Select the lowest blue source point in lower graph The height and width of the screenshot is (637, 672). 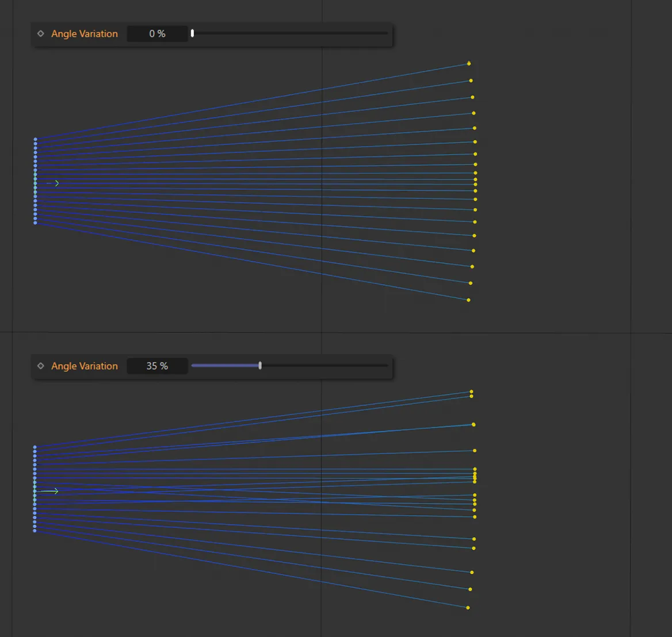pyautogui.click(x=34, y=531)
